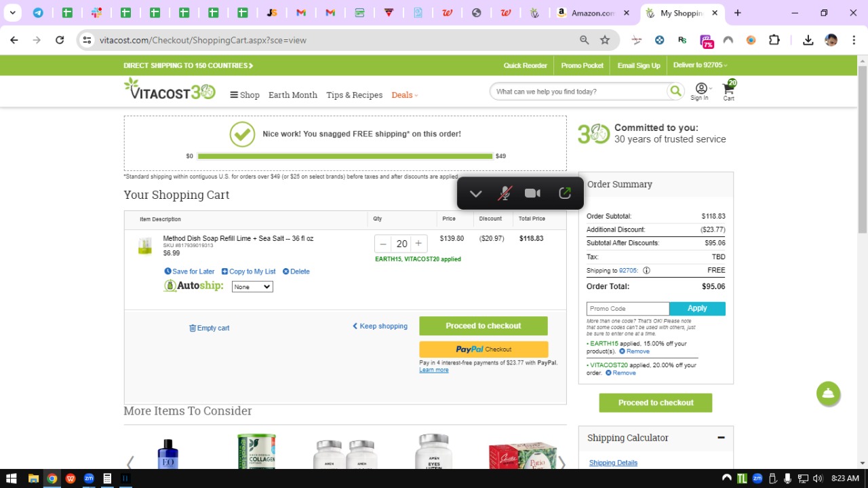Screen dimensions: 868x488
Task: Click Empty cart link
Action: (x=209, y=328)
